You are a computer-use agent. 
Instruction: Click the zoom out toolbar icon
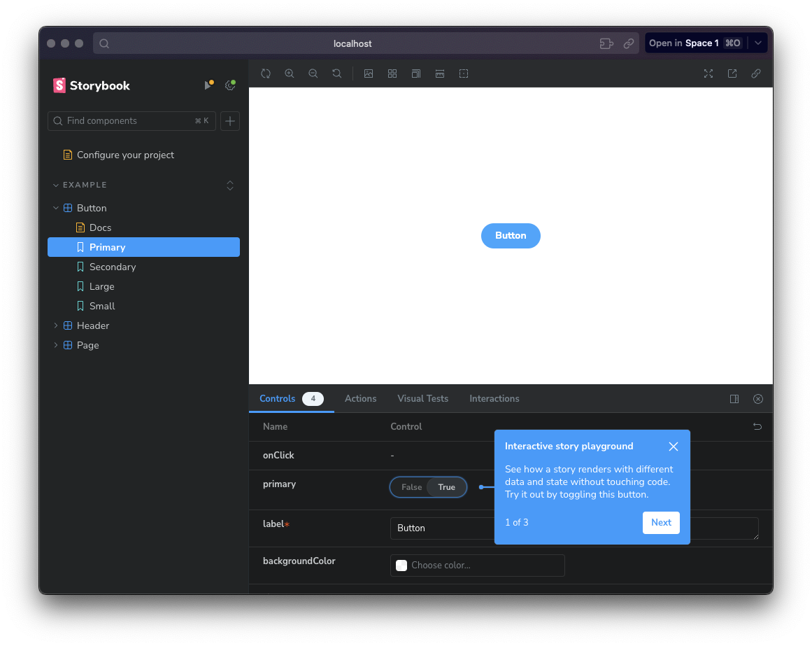(313, 73)
